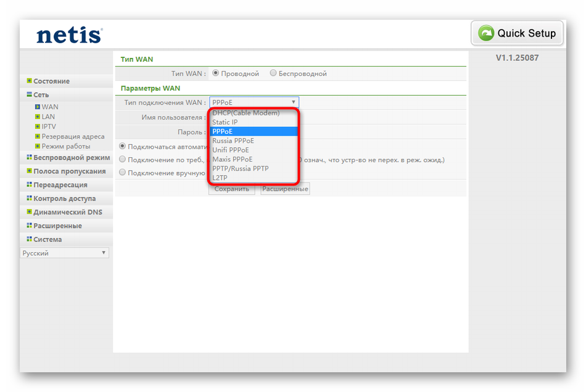Open the Состояние section
Viewport: 586px width, 392px height.
(x=52, y=81)
